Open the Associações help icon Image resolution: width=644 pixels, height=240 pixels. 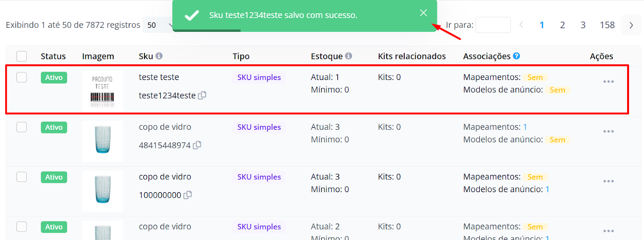[x=516, y=56]
